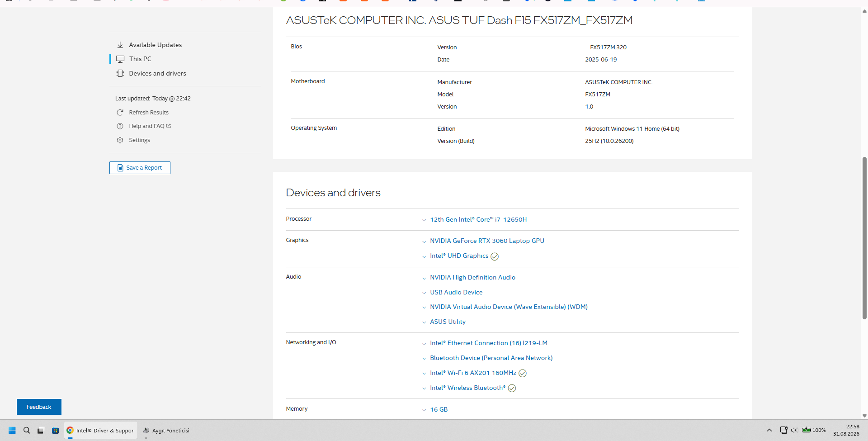Click the page scrollbar up arrow

pyautogui.click(x=864, y=11)
